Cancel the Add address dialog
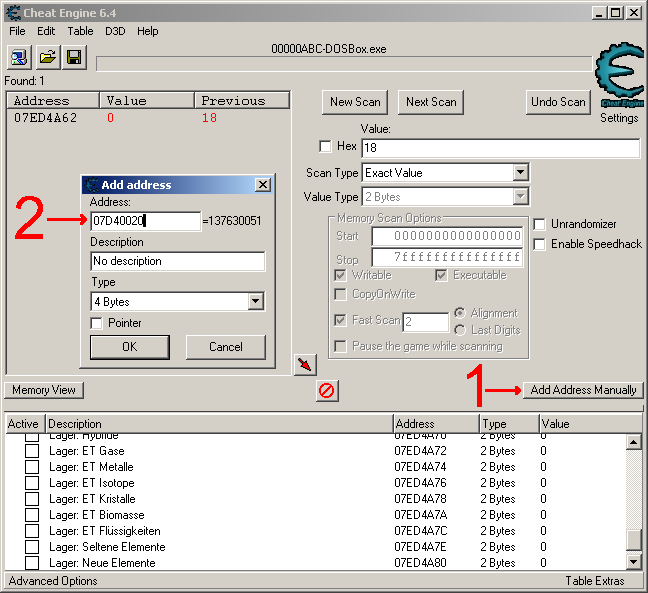Viewport: 648px width, 593px height. (226, 347)
